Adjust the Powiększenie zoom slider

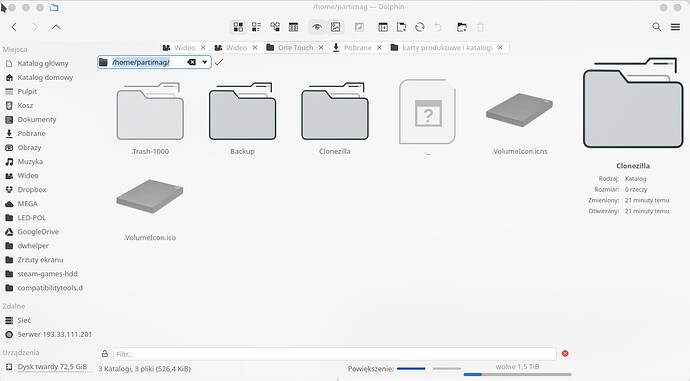[x=429, y=369]
